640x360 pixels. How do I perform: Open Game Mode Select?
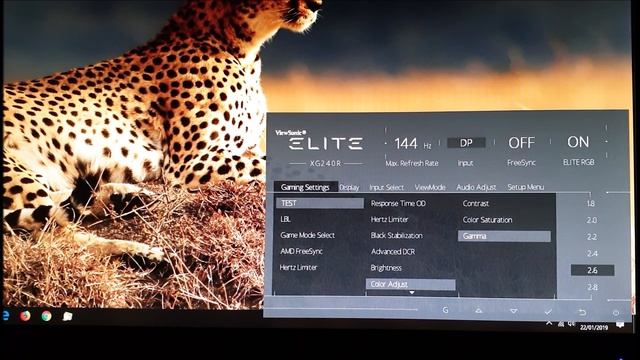(307, 235)
